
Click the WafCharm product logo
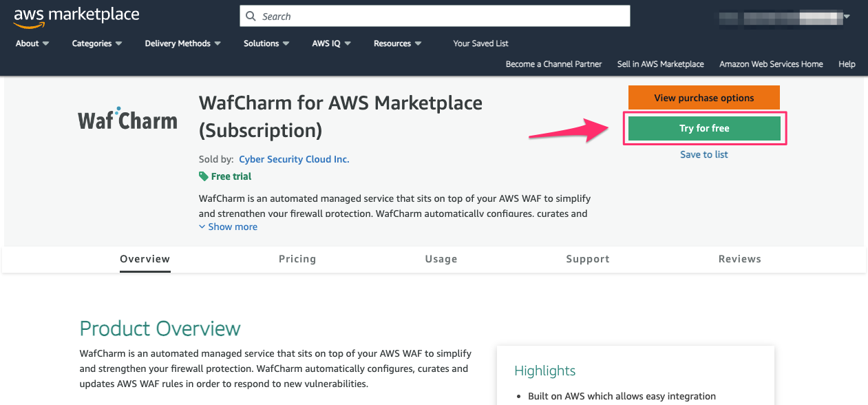tap(127, 118)
